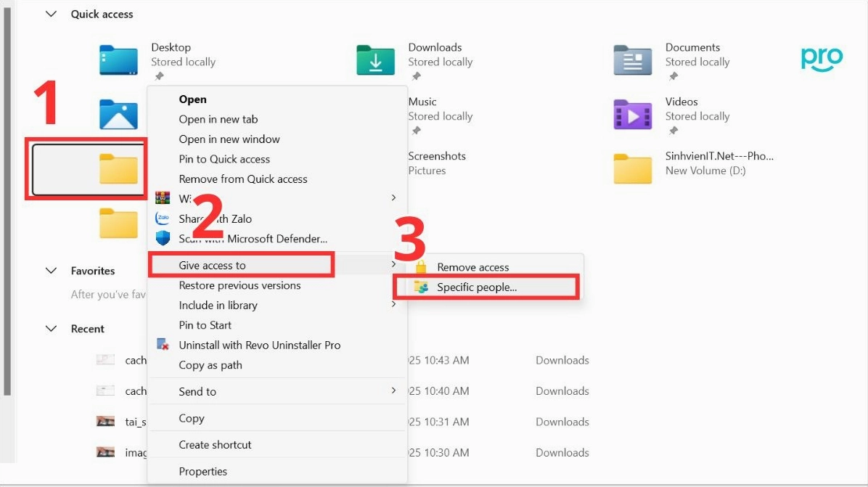Open the Documents folder icon

[x=632, y=61]
